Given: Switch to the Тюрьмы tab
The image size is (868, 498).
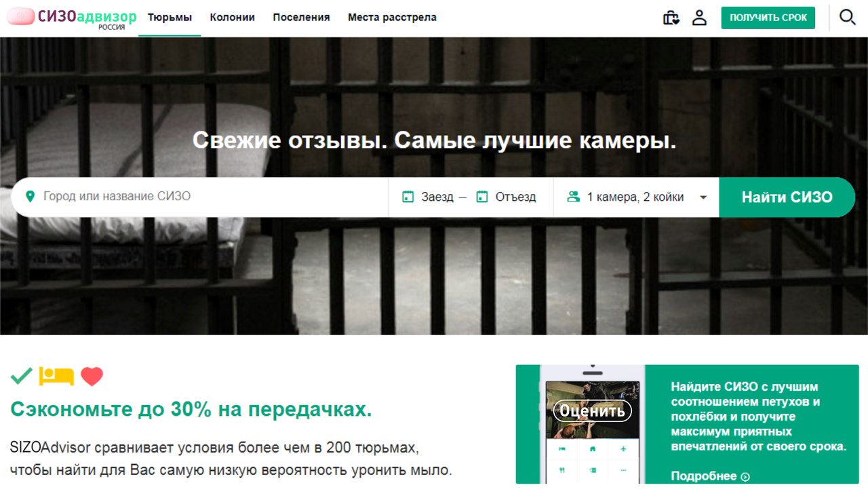Looking at the screenshot, I should coord(170,18).
